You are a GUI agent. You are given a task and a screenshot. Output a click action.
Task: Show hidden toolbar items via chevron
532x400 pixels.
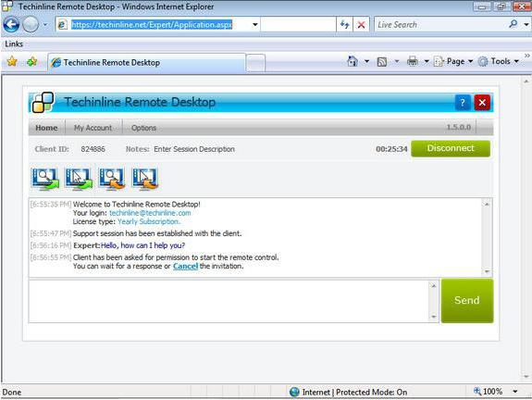click(x=526, y=56)
